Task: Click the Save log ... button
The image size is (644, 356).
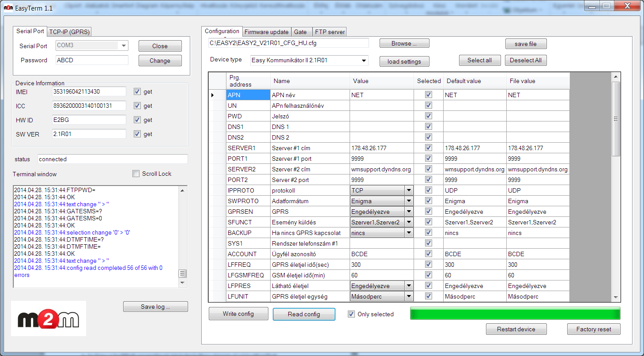Action: pos(155,307)
